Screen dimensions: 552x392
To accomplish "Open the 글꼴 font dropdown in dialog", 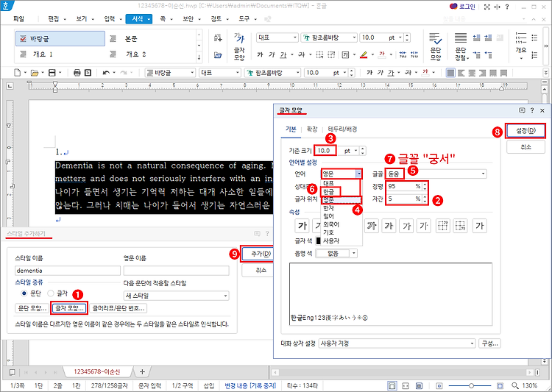I will [483, 174].
